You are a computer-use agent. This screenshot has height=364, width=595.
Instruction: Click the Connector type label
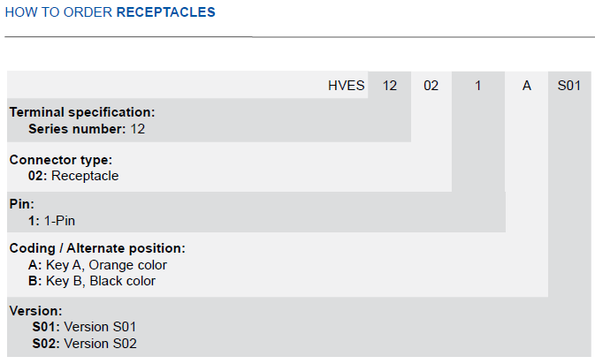click(x=61, y=160)
